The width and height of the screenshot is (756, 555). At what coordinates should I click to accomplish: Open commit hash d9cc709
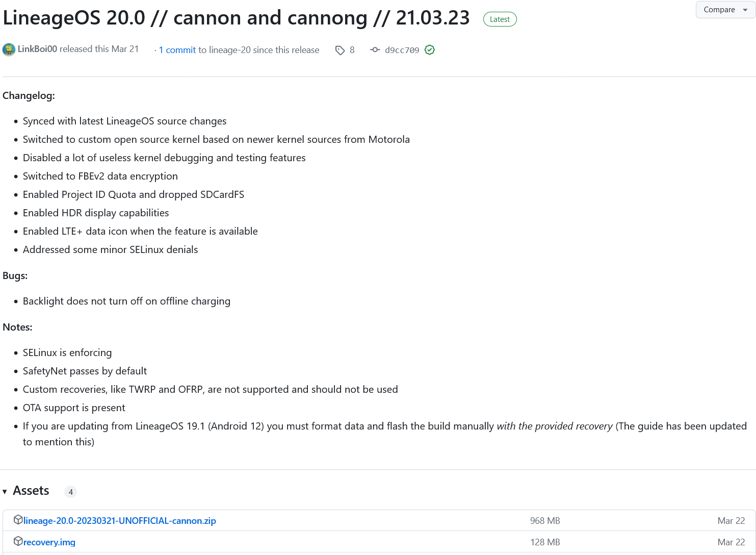click(x=402, y=50)
